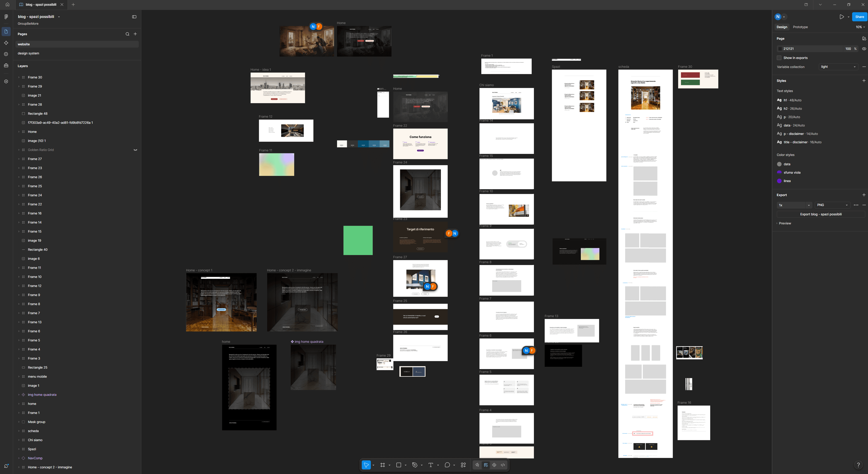This screenshot has width=868, height=474.
Task: Expand the Frame 30 layer
Action: [19, 78]
